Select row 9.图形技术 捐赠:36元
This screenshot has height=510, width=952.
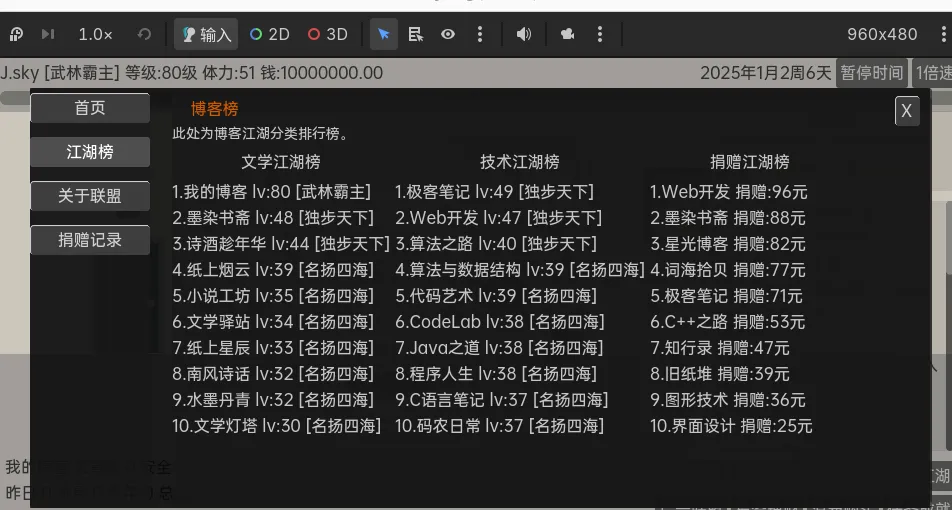[x=728, y=400]
